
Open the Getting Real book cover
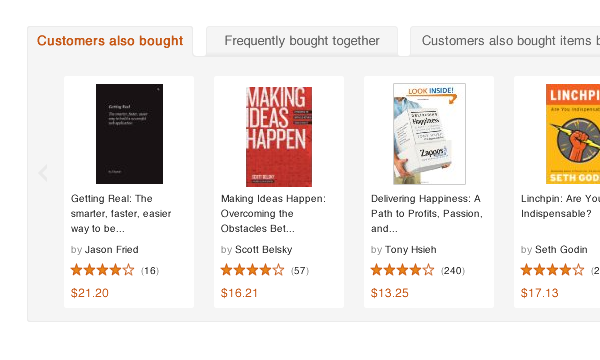tap(129, 134)
